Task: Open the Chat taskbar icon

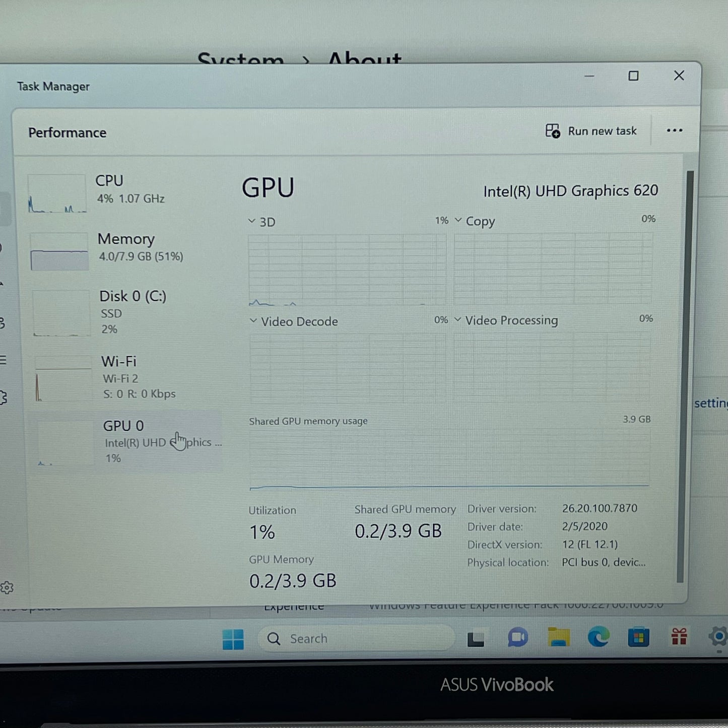Action: click(x=517, y=638)
